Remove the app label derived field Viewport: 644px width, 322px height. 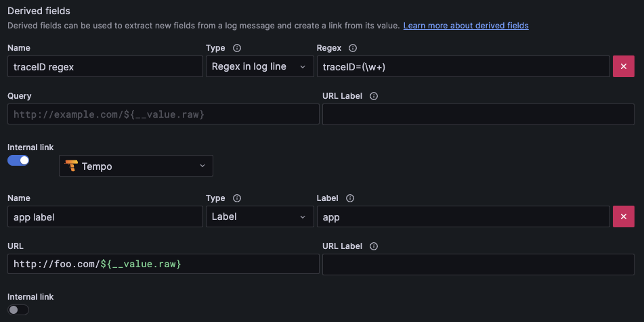[x=623, y=216]
